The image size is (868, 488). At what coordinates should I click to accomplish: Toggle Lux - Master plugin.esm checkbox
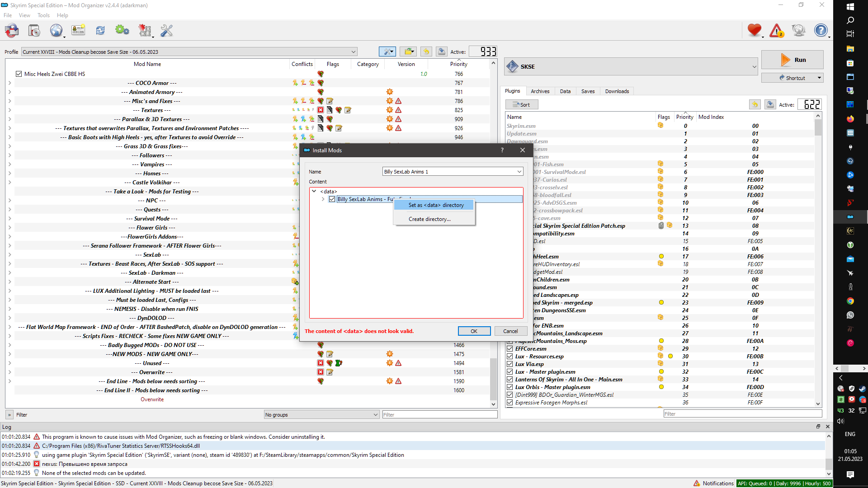click(509, 372)
